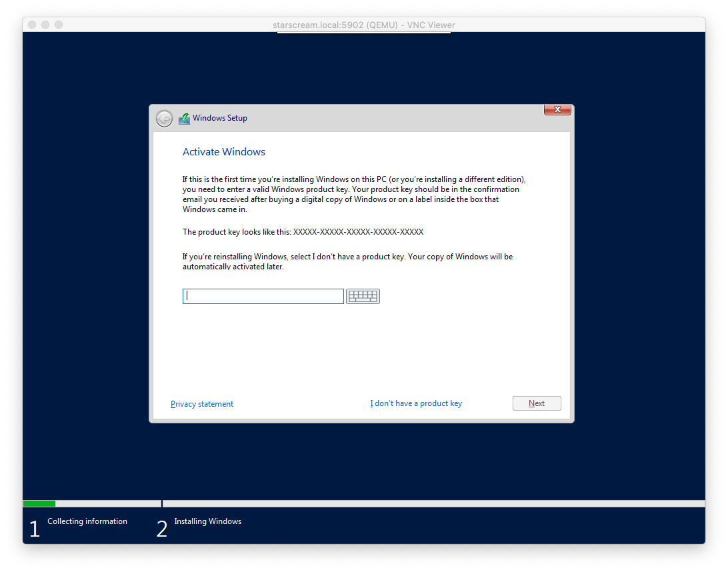Click the "Activate Windows" heading
The height and width of the screenshot is (572, 728).
point(224,152)
